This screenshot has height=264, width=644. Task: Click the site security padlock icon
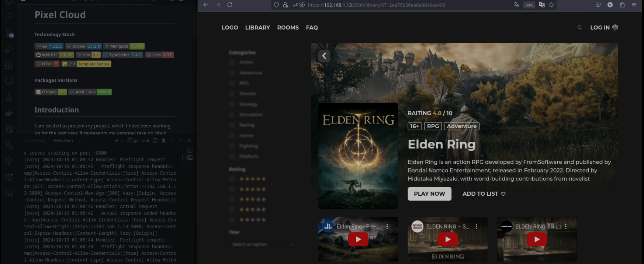pyautogui.click(x=285, y=5)
